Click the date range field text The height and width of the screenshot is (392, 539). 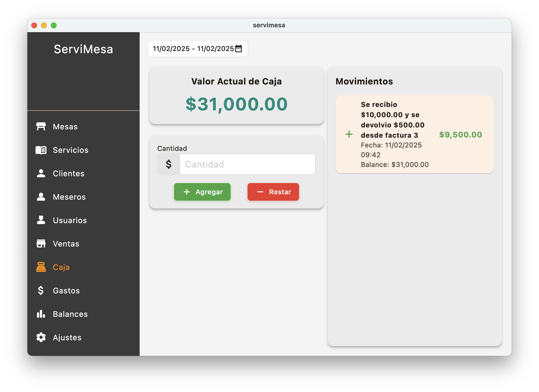[193, 49]
